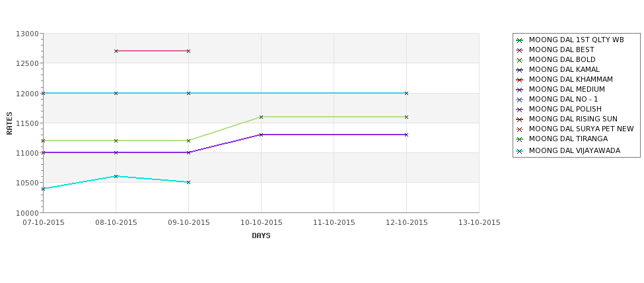Select the MOONG DAL POLISH legend label
The height and width of the screenshot is (283, 644).
565,109
